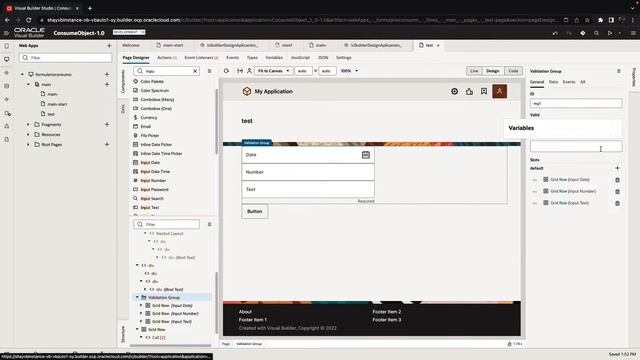Open the Validation Group properties menu icon

pyautogui.click(x=619, y=71)
